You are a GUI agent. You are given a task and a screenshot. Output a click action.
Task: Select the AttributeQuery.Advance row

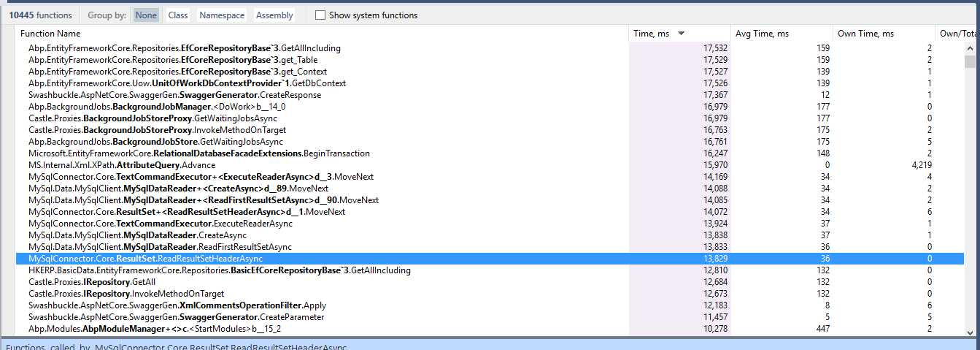[490, 165]
